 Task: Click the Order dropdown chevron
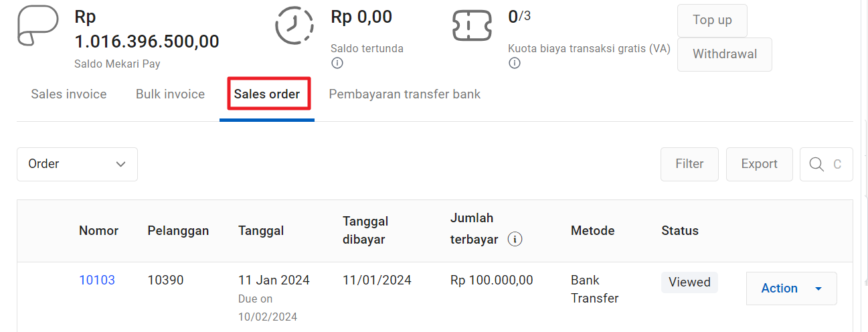click(120, 164)
